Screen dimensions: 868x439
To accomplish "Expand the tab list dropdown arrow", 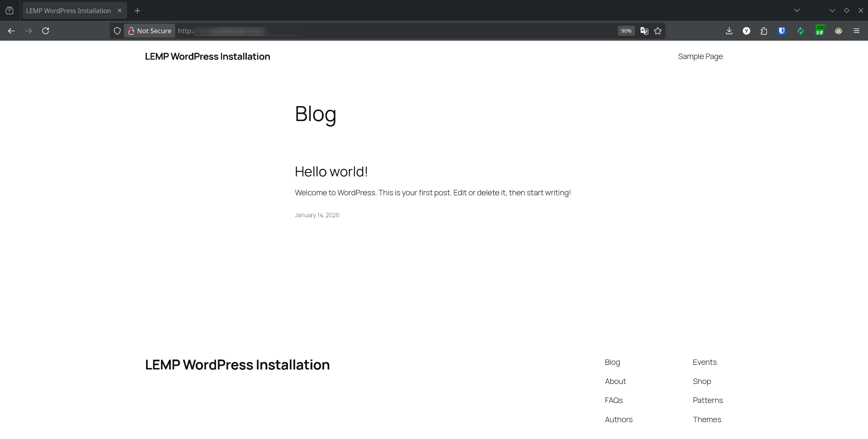I will click(797, 10).
